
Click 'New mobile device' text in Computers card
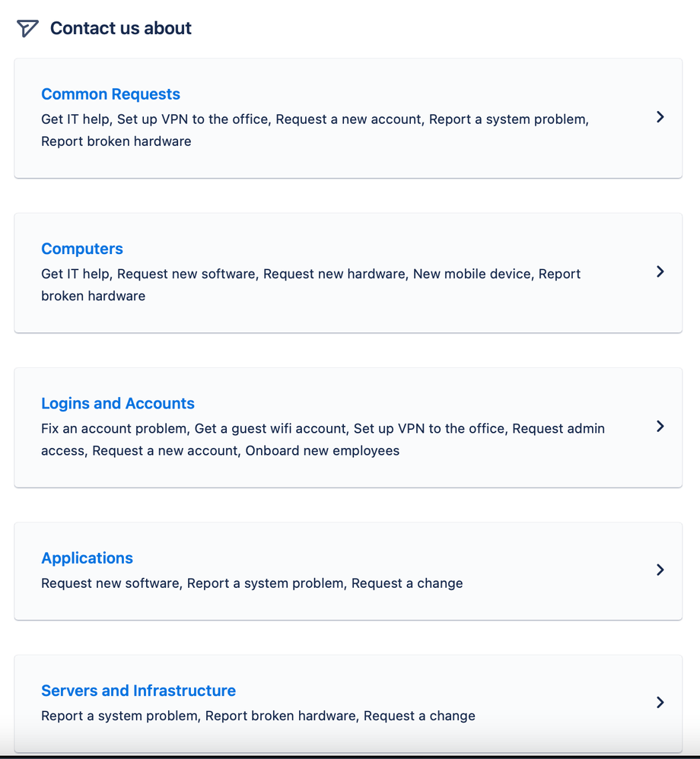click(x=472, y=274)
